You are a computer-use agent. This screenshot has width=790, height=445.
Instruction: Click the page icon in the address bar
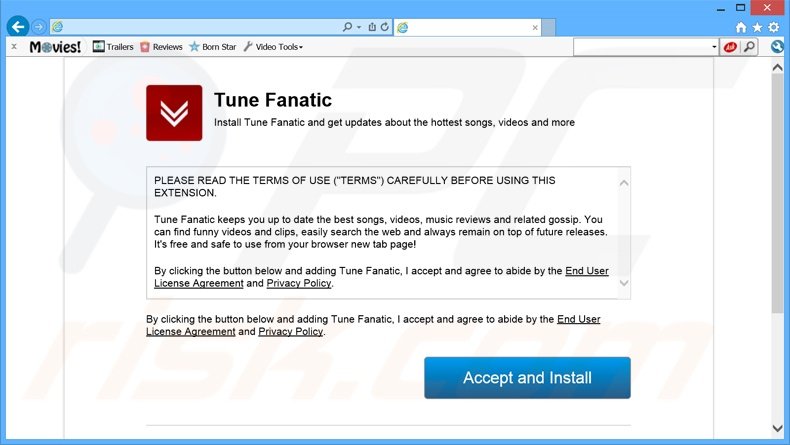(x=58, y=27)
